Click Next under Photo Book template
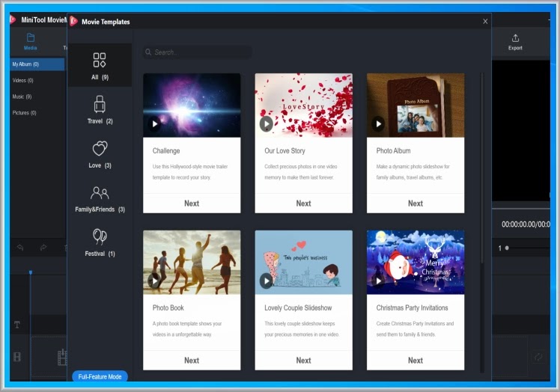560x392 pixels. pyautogui.click(x=192, y=361)
